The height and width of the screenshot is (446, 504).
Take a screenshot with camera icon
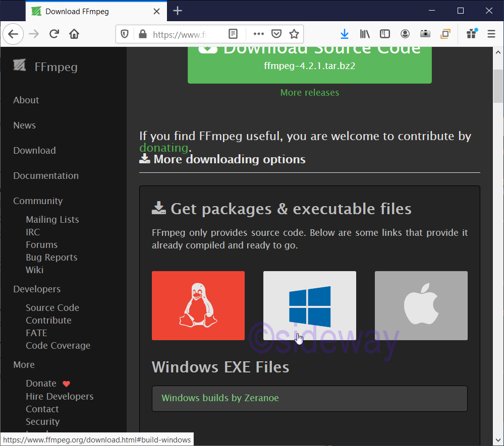coord(425,34)
